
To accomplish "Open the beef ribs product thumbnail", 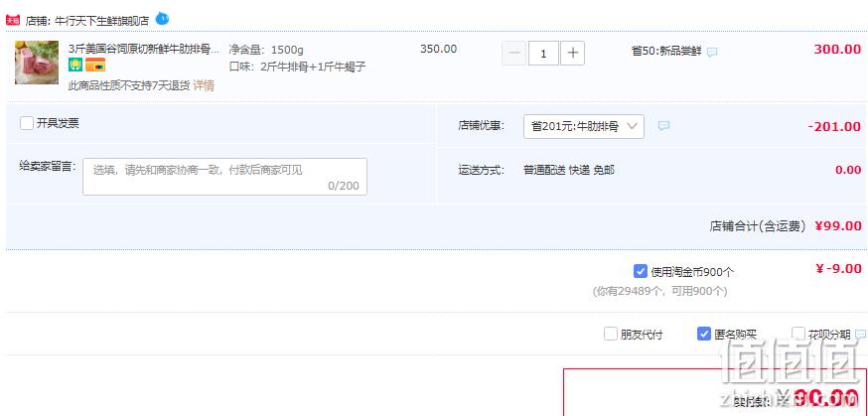I will 37,62.
